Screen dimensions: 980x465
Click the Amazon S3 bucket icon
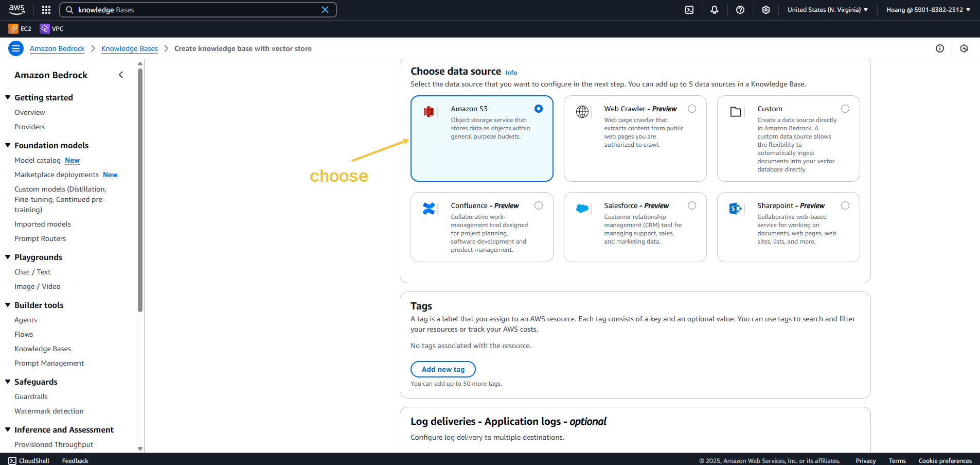point(429,112)
